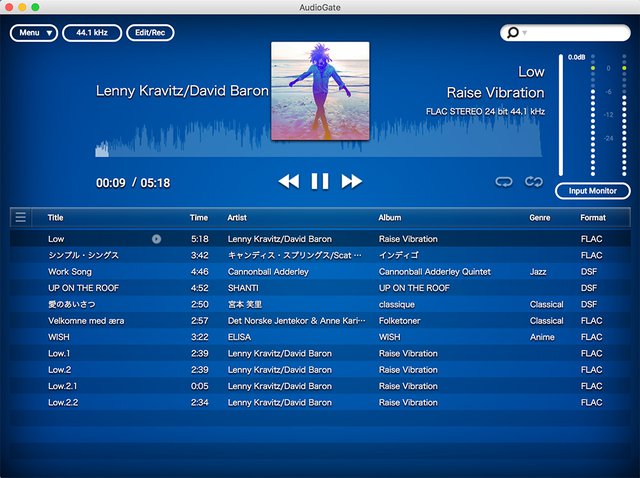Sort by the Artist column
This screenshot has height=478, width=640.
click(237, 218)
